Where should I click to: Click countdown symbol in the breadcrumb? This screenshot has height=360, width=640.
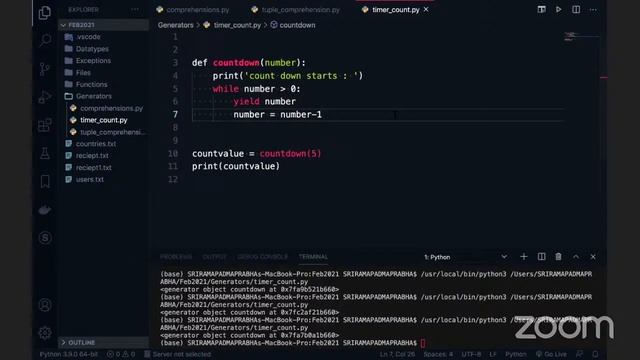(x=297, y=25)
